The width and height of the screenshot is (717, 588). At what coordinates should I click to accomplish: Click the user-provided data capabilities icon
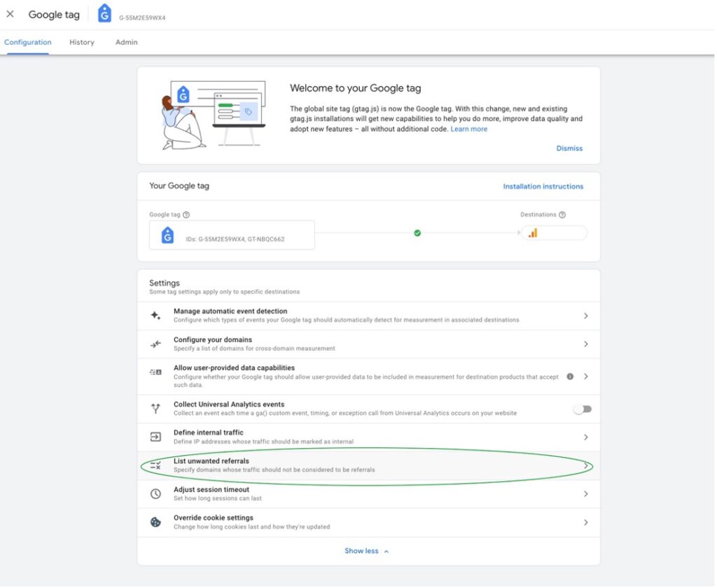click(155, 372)
